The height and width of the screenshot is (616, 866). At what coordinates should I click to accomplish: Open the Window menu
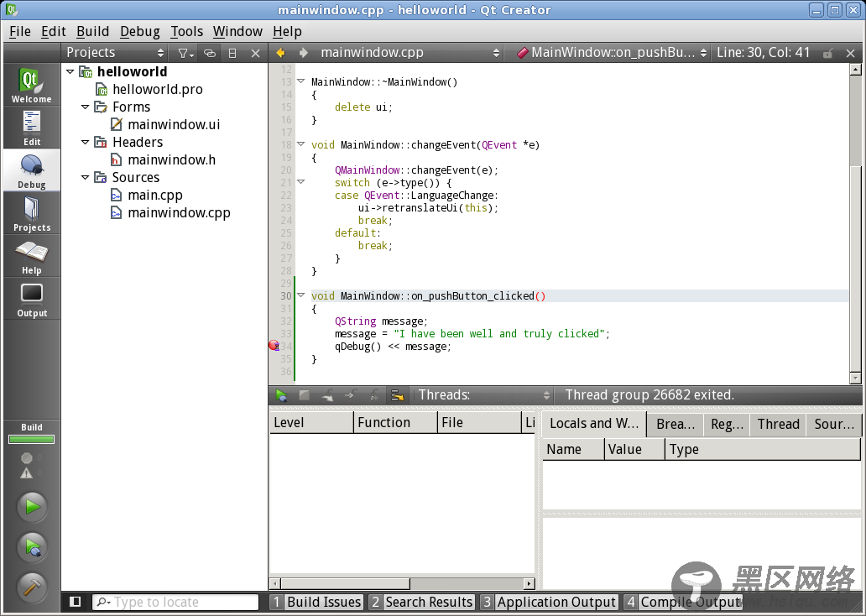(x=237, y=32)
